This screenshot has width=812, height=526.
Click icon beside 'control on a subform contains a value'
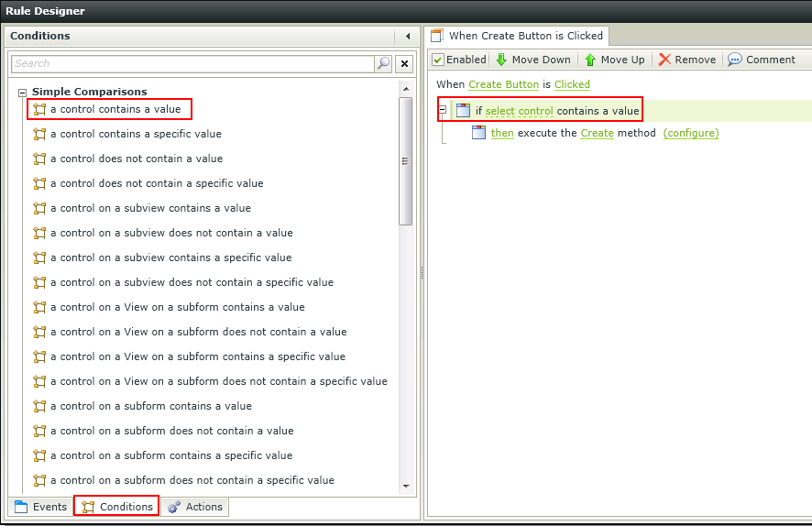click(39, 406)
